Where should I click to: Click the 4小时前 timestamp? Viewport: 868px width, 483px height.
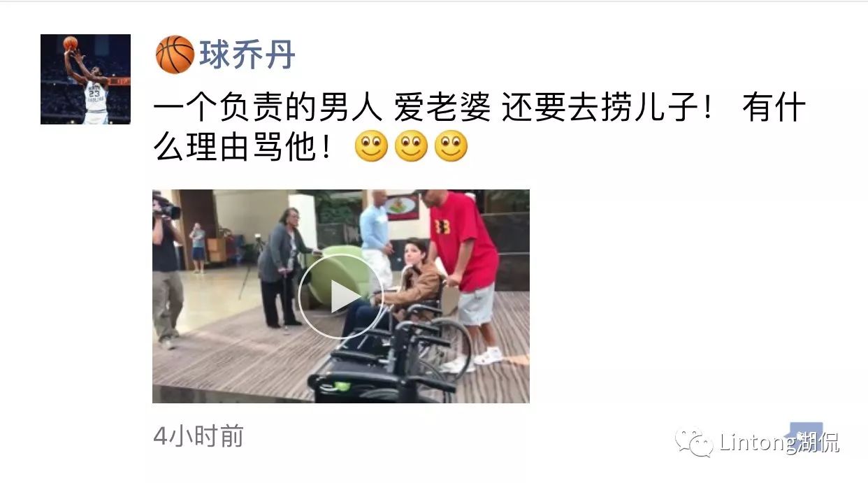pyautogui.click(x=198, y=436)
